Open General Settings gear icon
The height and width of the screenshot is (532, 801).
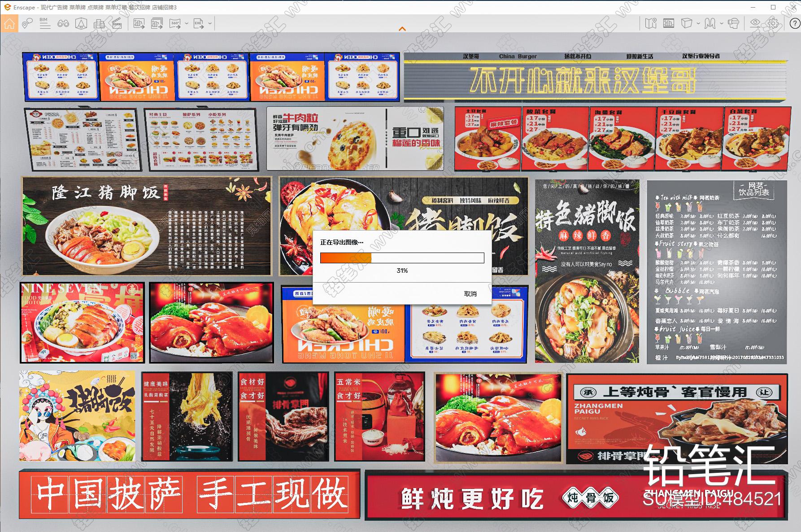(774, 23)
